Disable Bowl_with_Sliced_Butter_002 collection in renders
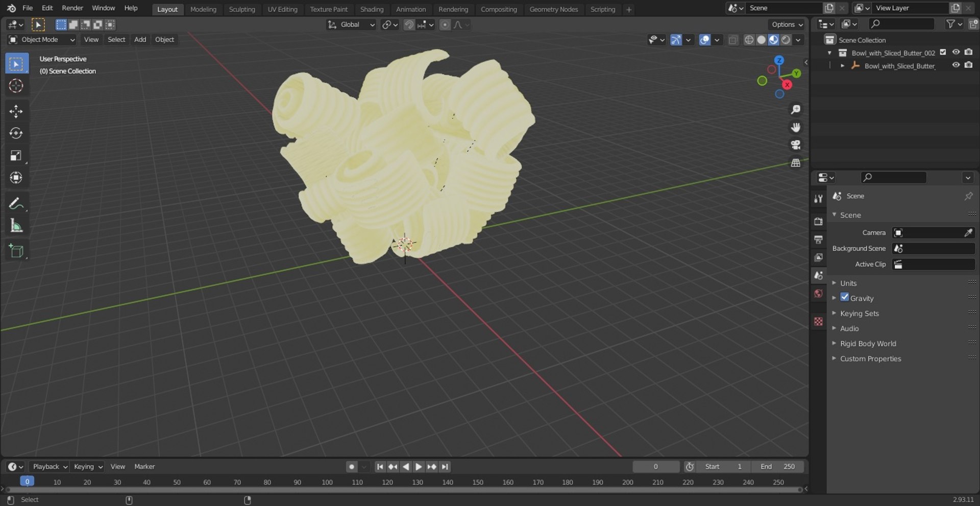 point(968,52)
